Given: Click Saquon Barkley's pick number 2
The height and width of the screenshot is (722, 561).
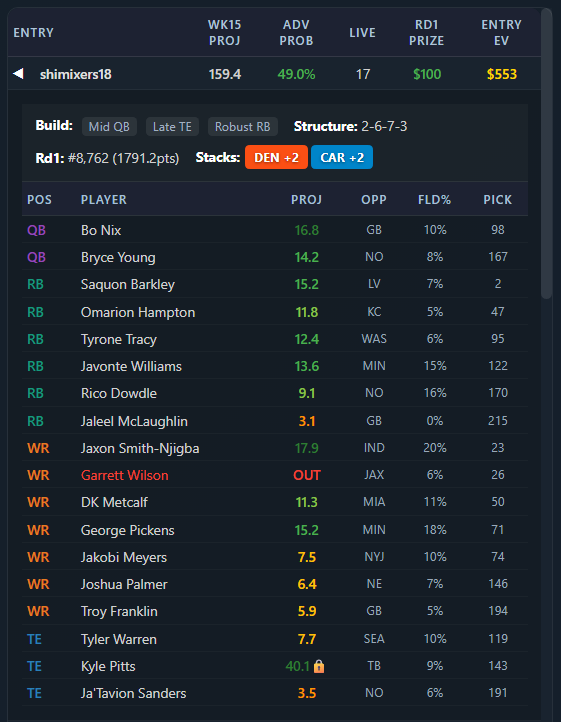Looking at the screenshot, I should click(x=498, y=284).
